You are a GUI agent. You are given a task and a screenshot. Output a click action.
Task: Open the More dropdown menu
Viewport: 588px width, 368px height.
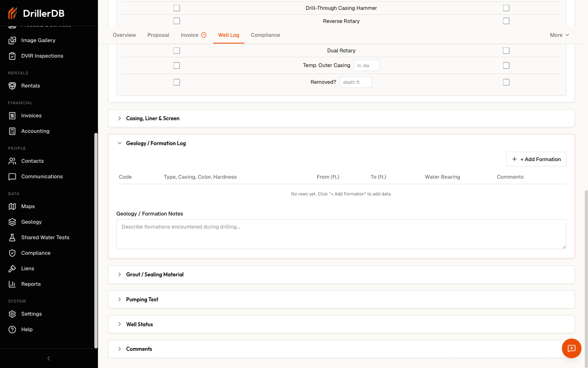(x=559, y=35)
